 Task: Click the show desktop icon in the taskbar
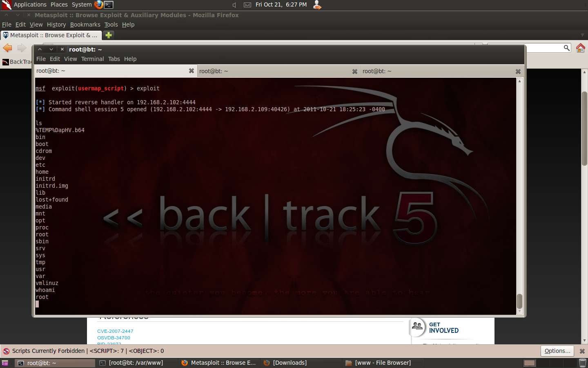tap(5, 363)
